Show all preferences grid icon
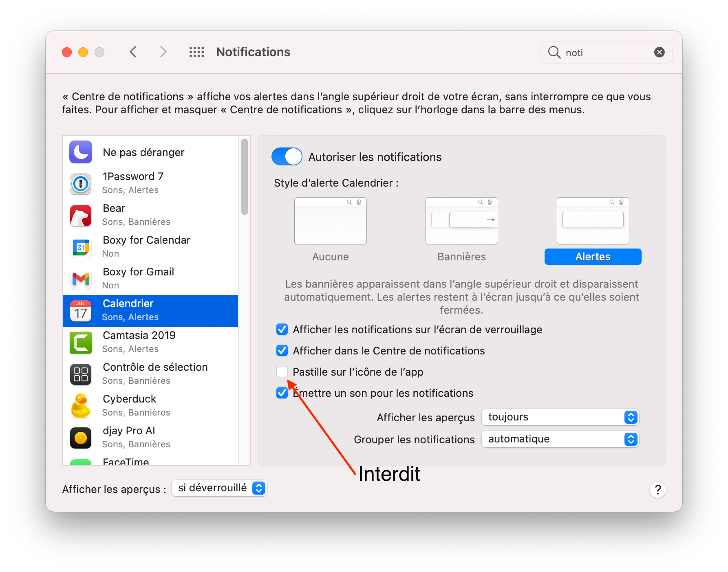The image size is (728, 572). (196, 52)
